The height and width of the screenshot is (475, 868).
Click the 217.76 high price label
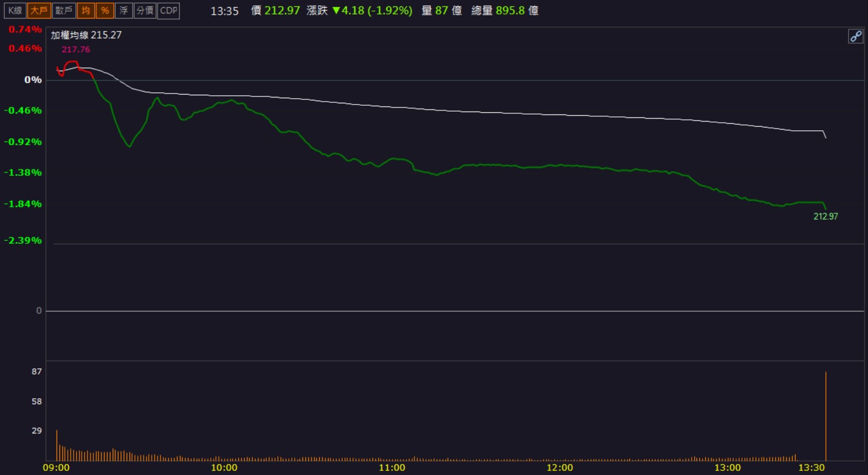pyautogui.click(x=76, y=50)
